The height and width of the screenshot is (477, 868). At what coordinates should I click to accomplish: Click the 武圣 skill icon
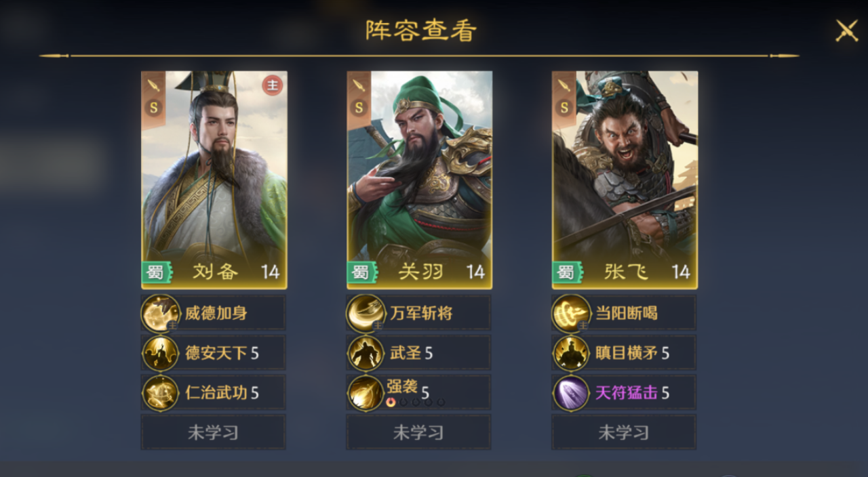(366, 353)
